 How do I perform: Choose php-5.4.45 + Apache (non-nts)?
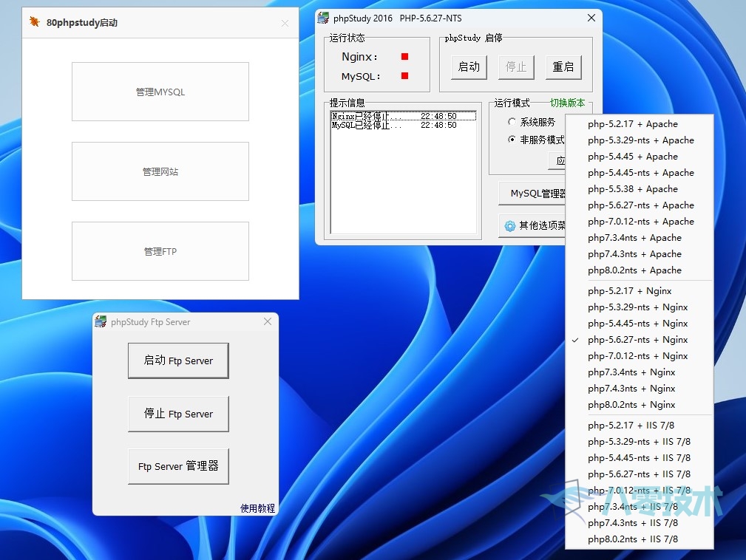640,157
